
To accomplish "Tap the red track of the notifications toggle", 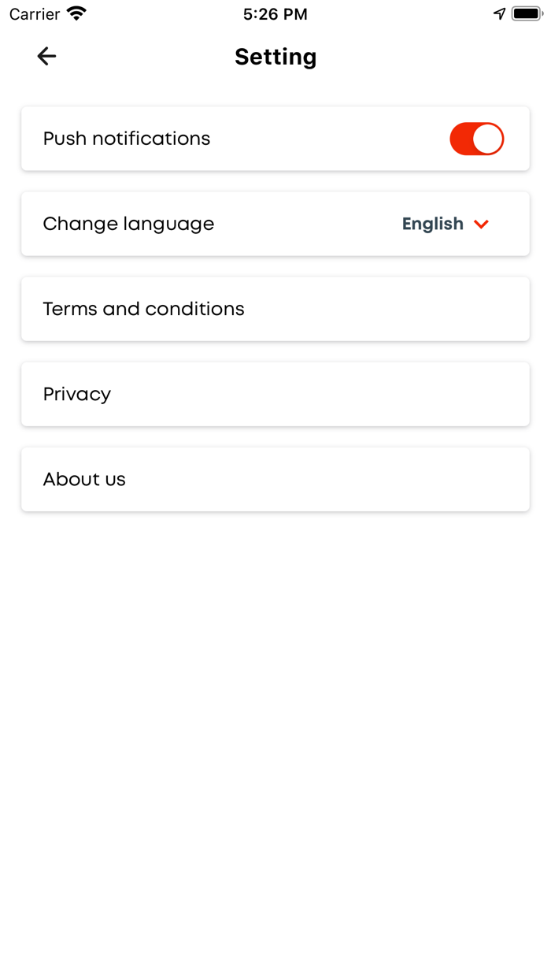I will pyautogui.click(x=461, y=139).
